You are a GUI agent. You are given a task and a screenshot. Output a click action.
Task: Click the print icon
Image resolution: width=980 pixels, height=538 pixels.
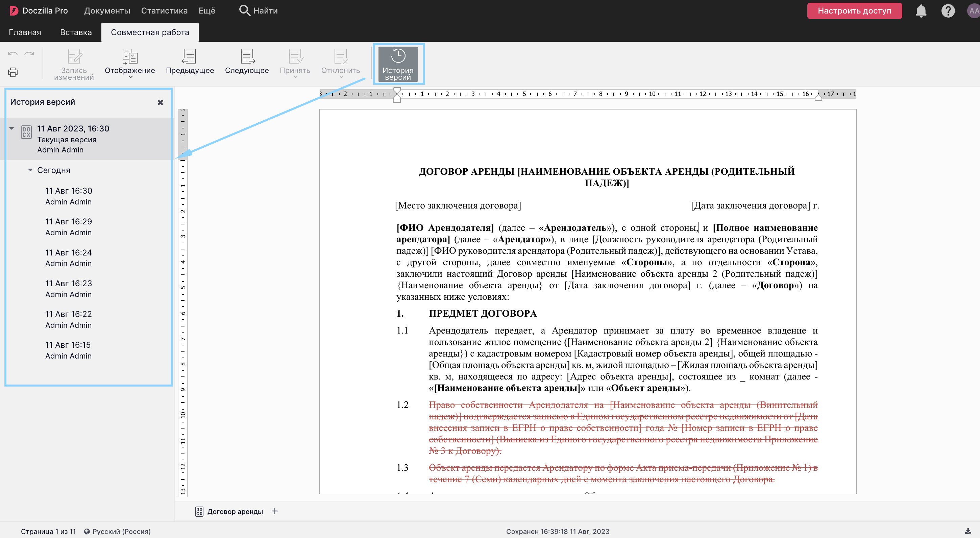coord(13,72)
